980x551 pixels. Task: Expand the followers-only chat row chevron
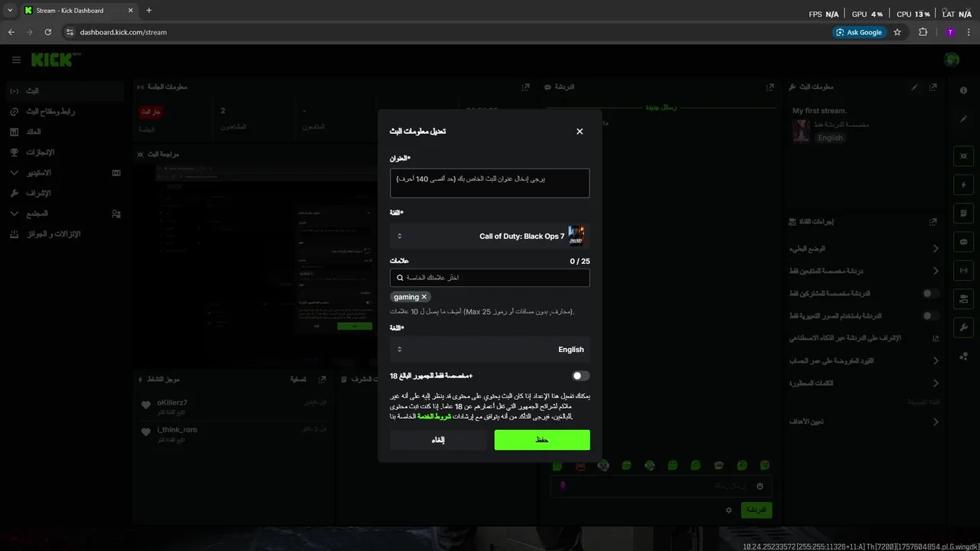[936, 271]
